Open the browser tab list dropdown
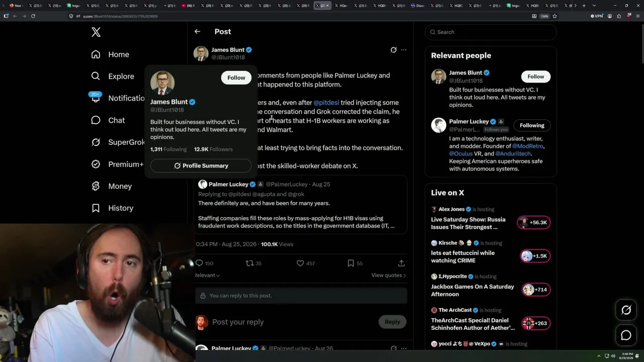 point(594,6)
